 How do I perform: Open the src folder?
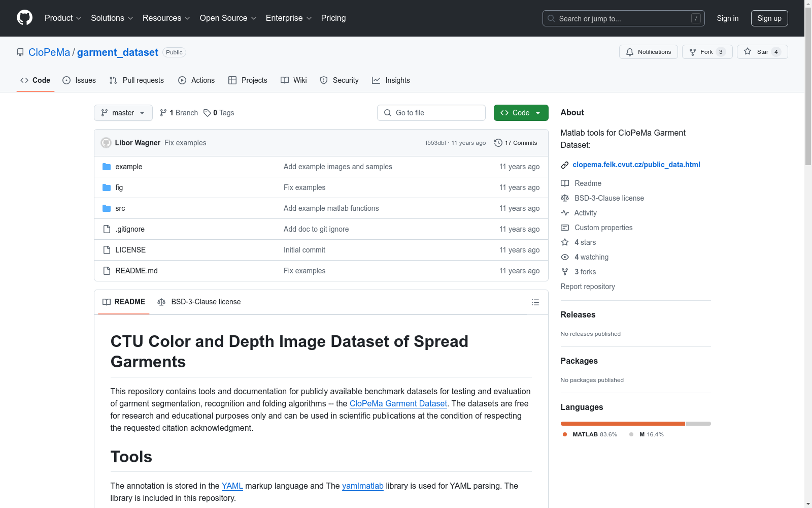click(x=120, y=208)
